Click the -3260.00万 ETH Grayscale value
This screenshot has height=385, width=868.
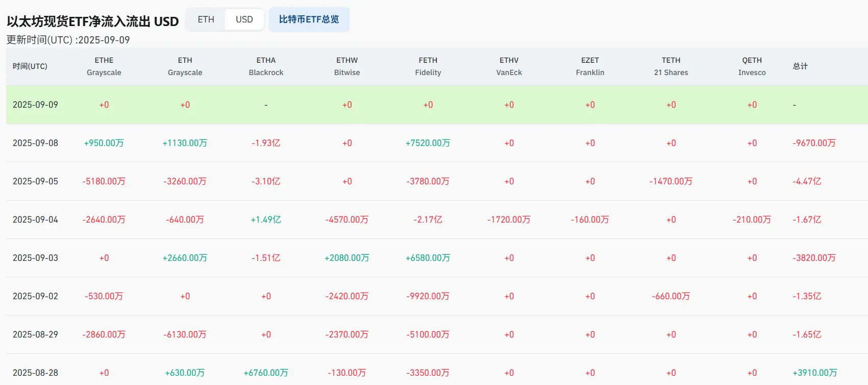(x=185, y=181)
